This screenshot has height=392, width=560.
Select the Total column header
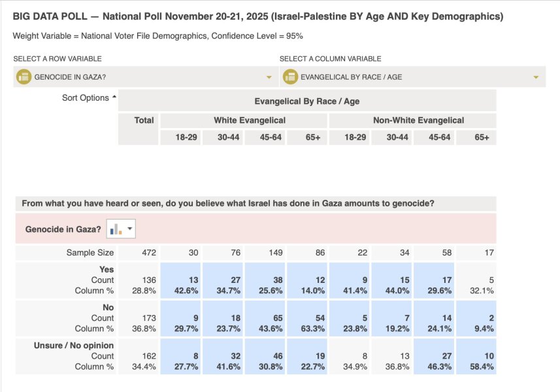(x=144, y=120)
